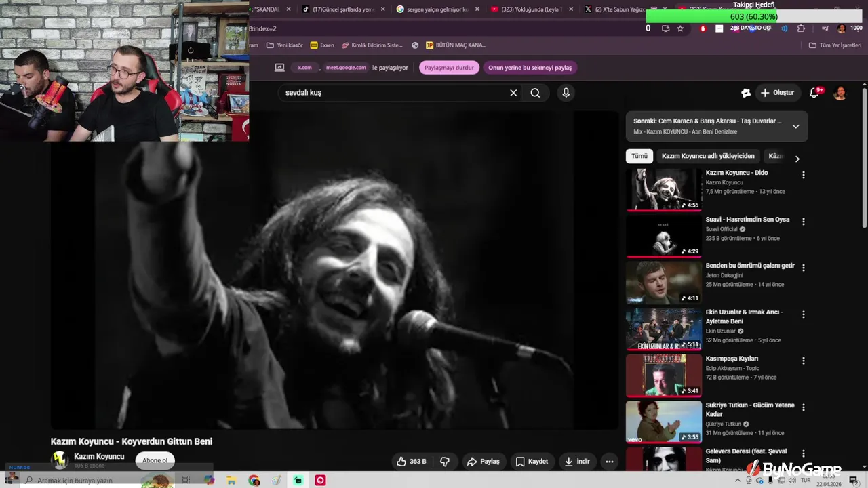Subscribe via the Abone ol button

[x=155, y=460]
